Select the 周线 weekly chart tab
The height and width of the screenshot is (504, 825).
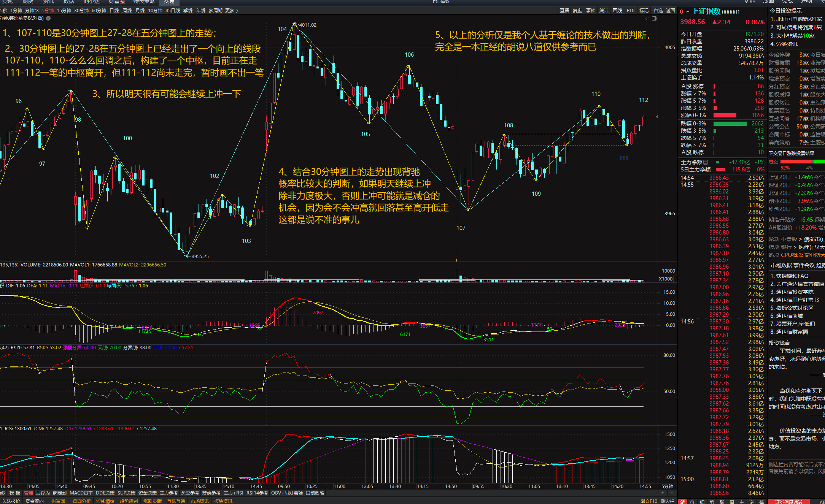tap(127, 11)
